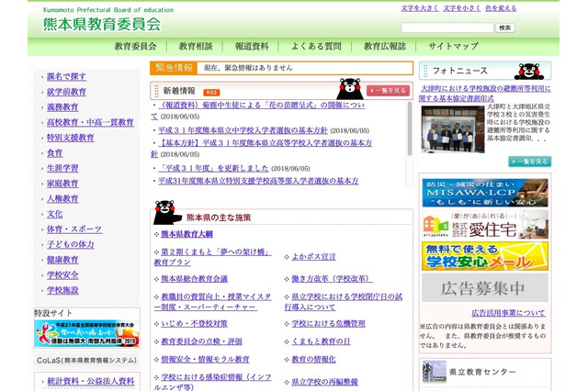
Task: Open the 教育相談 menu item
Action: (196, 47)
